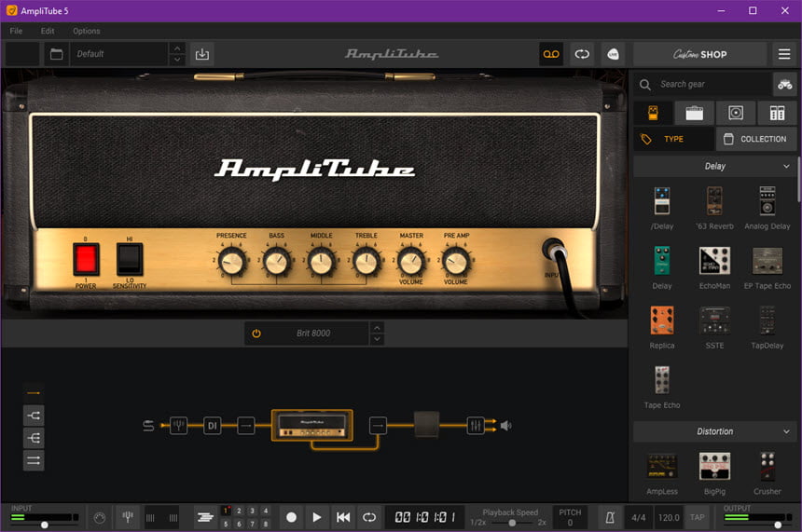802x532 pixels.
Task: Open the Custom SHOP
Action: [699, 54]
